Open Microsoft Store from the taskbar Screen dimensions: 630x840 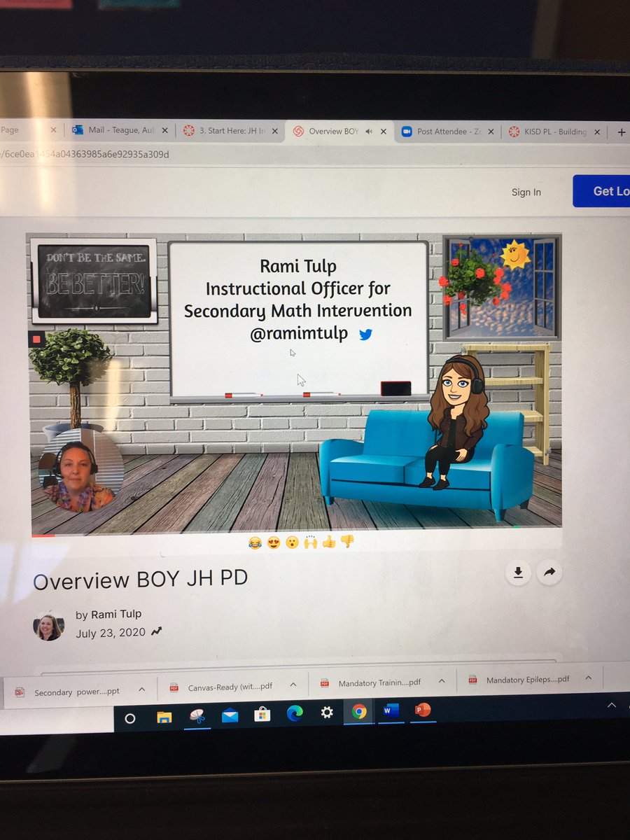click(x=262, y=714)
